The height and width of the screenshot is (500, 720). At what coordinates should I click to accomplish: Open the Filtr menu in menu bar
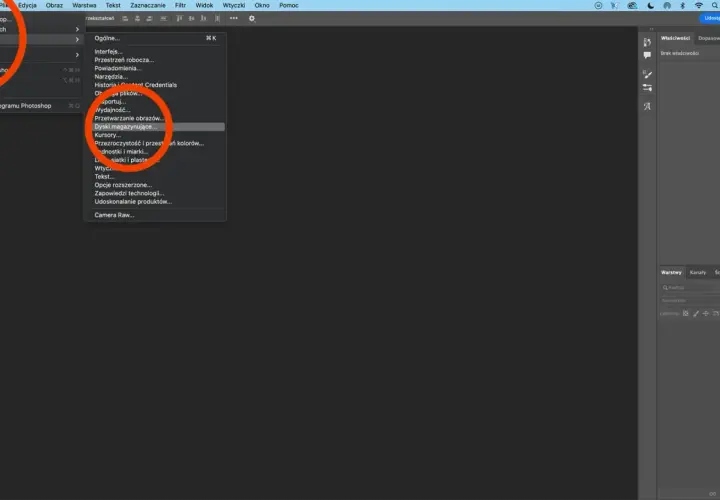point(180,6)
